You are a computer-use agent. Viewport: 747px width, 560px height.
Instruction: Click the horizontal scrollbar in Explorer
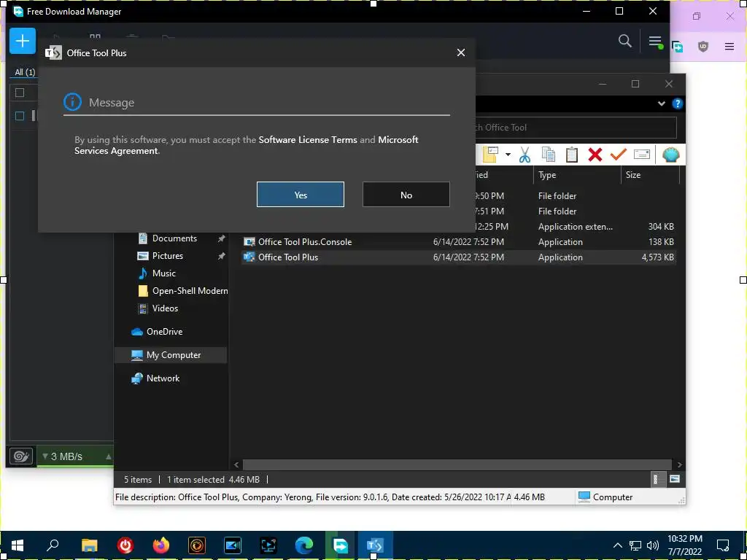pyautogui.click(x=457, y=464)
